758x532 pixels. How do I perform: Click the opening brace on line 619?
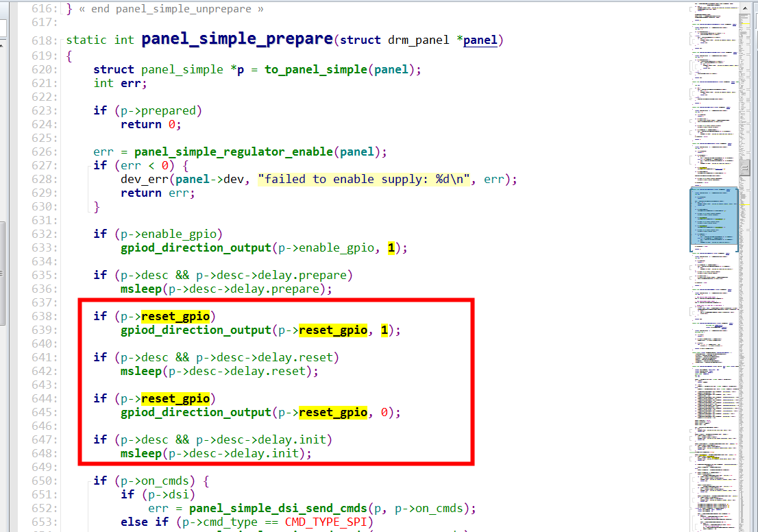(69, 56)
